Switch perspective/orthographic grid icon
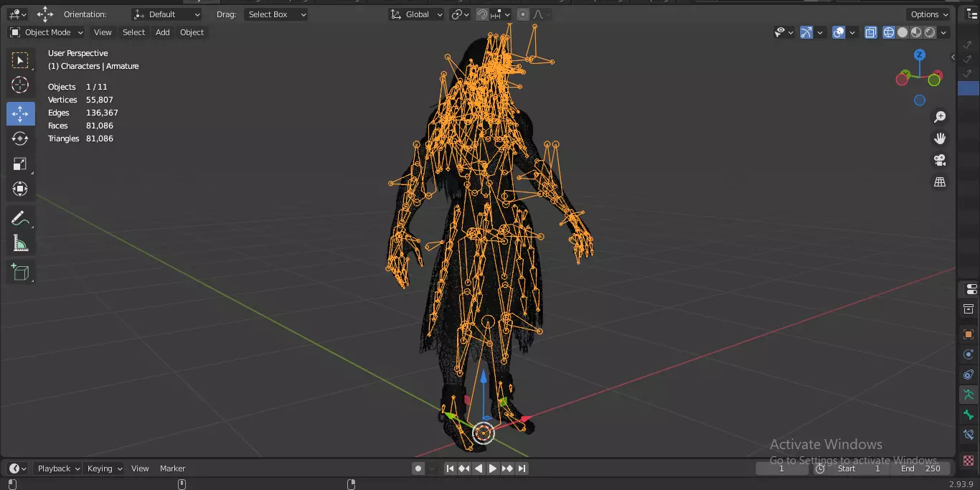 pos(940,182)
